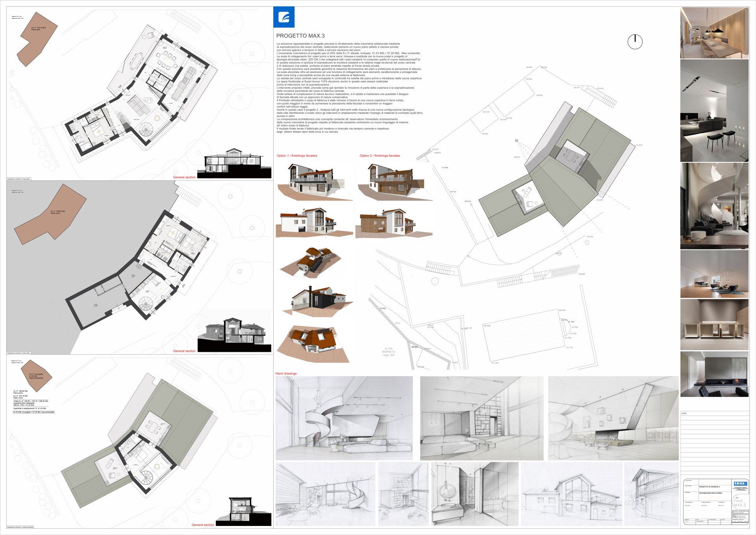
Task: Click the Italian project description paragraph
Action: pos(350,88)
